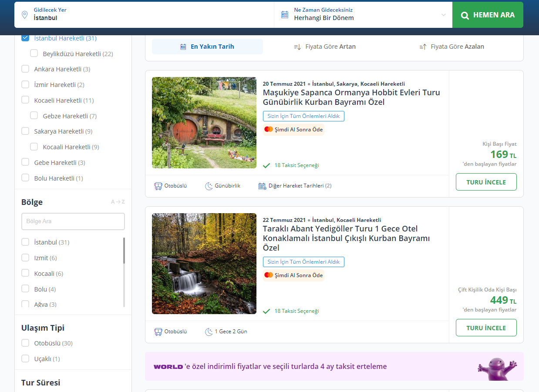Open Maşukiye Sapanca Ormanya Hobbit Evleri tour title

(x=351, y=97)
